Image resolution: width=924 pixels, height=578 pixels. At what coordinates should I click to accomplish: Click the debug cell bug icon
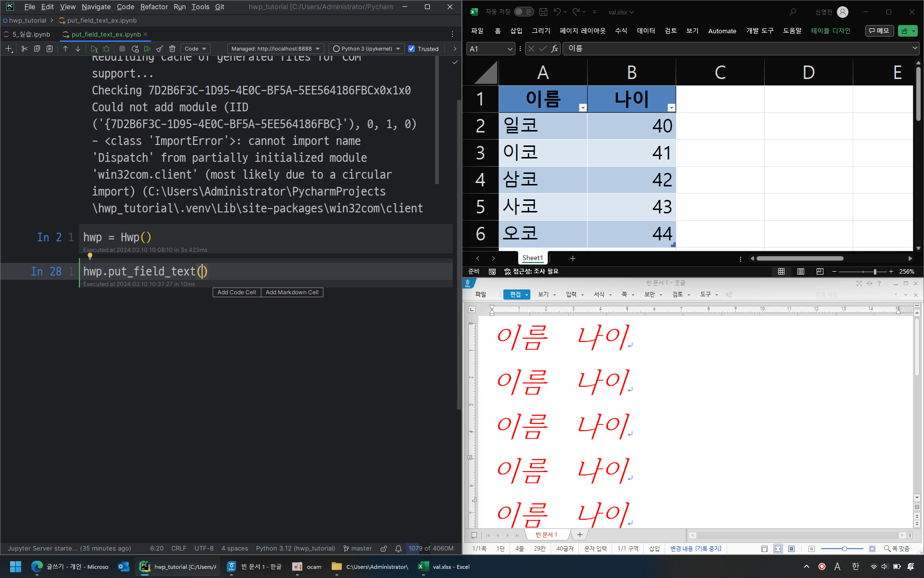coord(106,49)
